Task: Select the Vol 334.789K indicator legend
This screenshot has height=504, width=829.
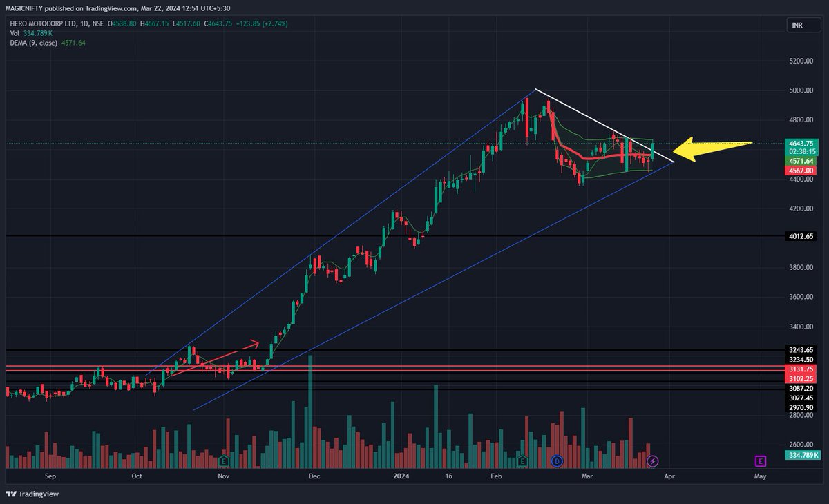Action: (32, 33)
